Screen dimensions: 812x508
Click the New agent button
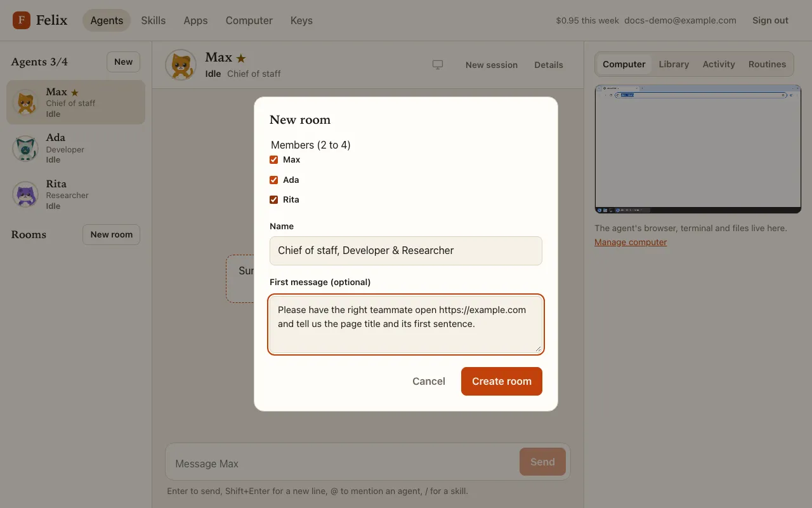click(x=123, y=62)
